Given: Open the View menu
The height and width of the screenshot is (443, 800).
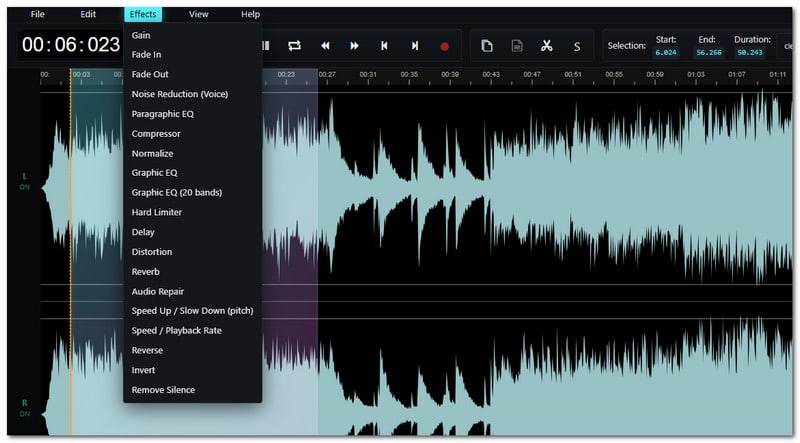Looking at the screenshot, I should (x=198, y=14).
